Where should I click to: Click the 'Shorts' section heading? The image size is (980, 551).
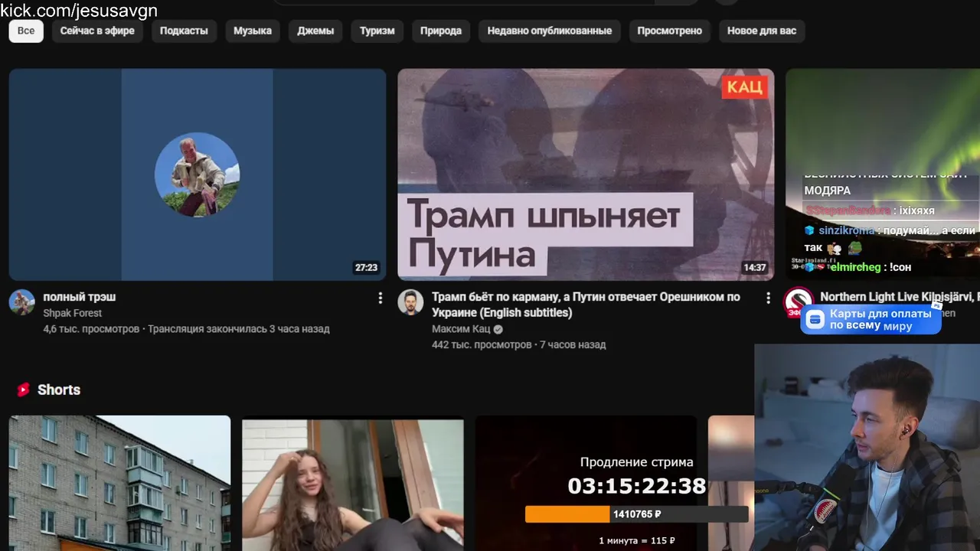59,390
